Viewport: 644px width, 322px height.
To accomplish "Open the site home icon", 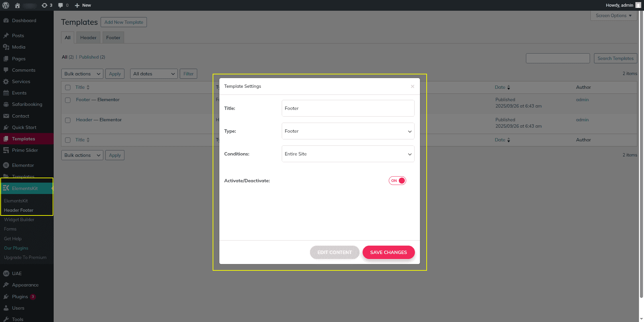I will point(17,5).
